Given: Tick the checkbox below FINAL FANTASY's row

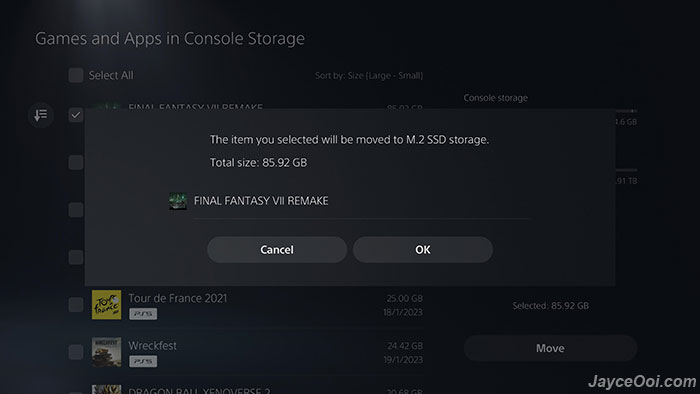Looking at the screenshot, I should 76,162.
